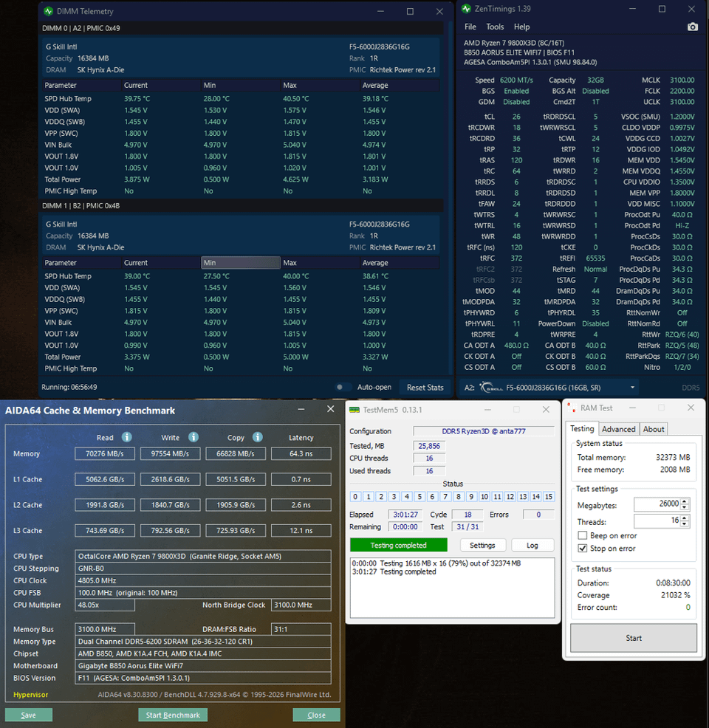The image size is (709, 728).
Task: Click the Write info icon in AIDA64
Action: (x=193, y=437)
